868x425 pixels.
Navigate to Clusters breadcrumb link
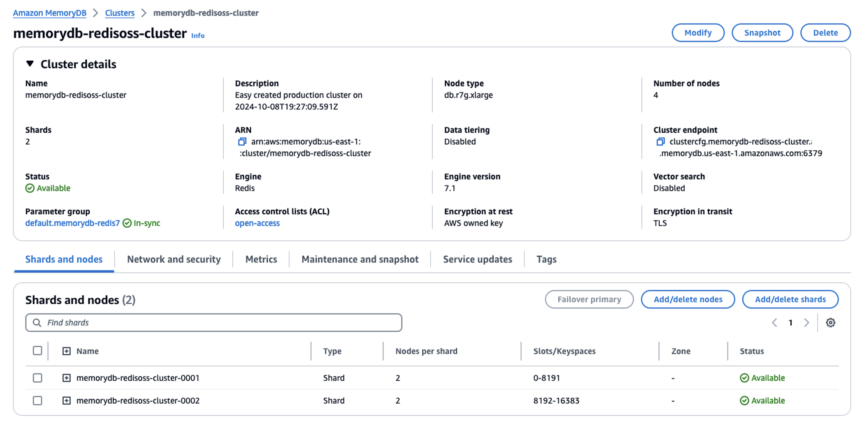[x=120, y=13]
